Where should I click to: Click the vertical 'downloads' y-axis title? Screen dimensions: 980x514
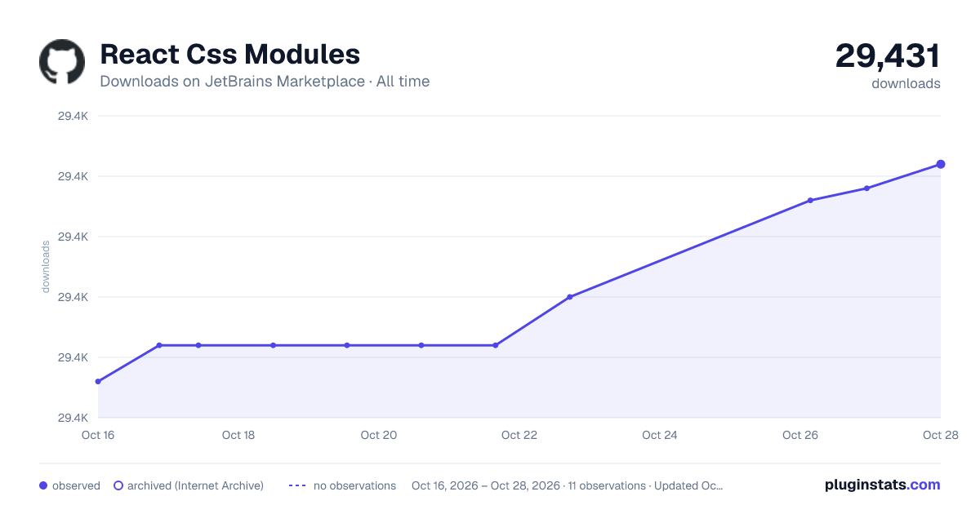pyautogui.click(x=46, y=267)
